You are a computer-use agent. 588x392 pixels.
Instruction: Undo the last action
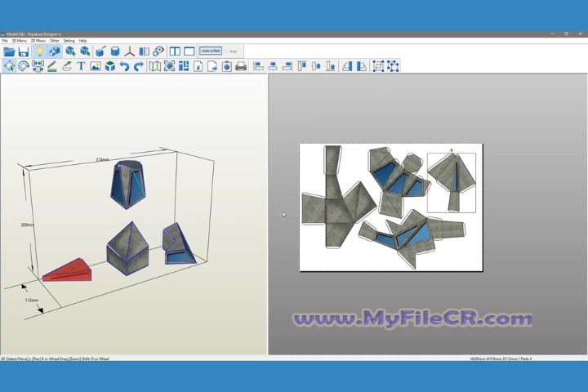(124, 66)
